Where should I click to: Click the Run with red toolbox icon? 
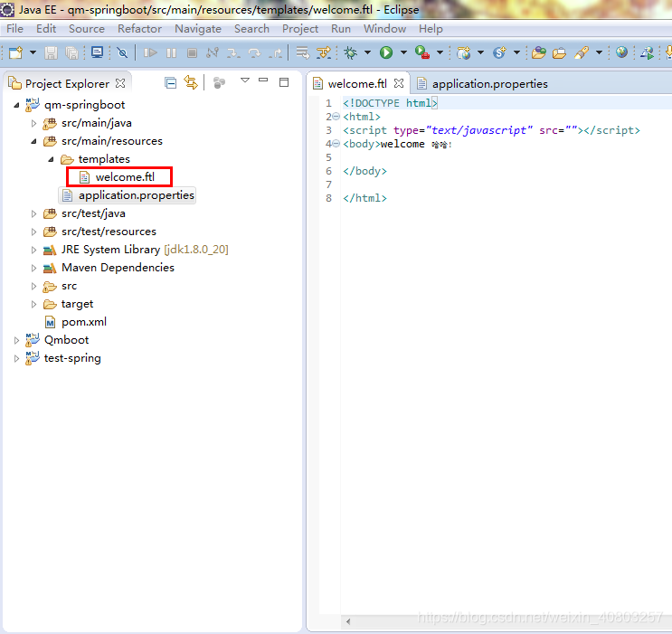[x=422, y=52]
